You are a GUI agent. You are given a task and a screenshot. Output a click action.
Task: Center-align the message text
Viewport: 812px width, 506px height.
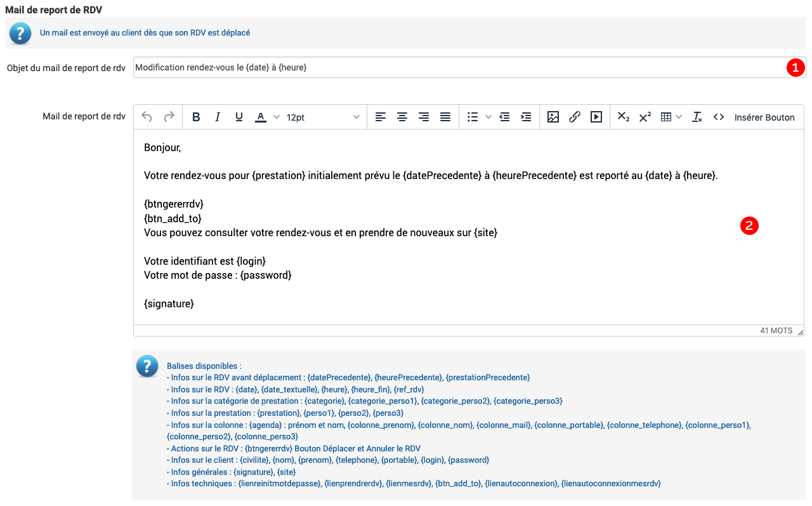pos(402,117)
